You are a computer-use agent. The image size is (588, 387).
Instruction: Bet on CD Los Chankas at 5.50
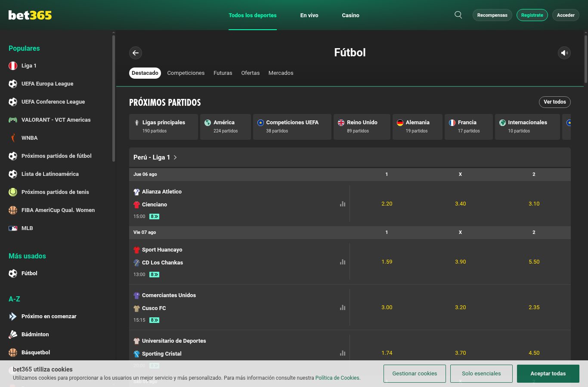534,262
